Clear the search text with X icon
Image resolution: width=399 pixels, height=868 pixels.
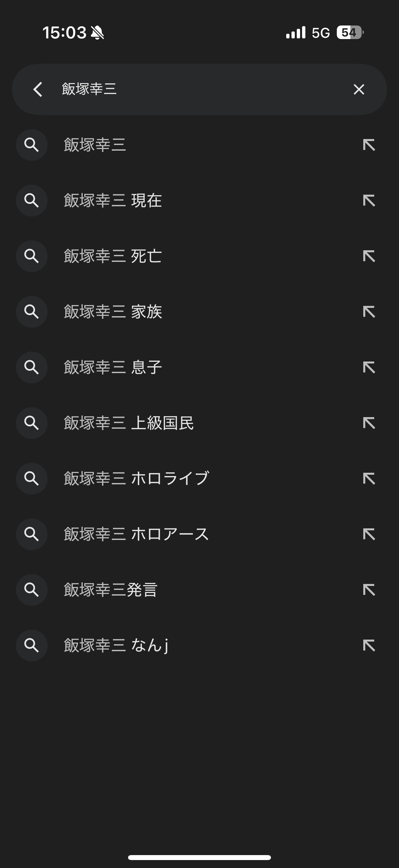point(359,89)
